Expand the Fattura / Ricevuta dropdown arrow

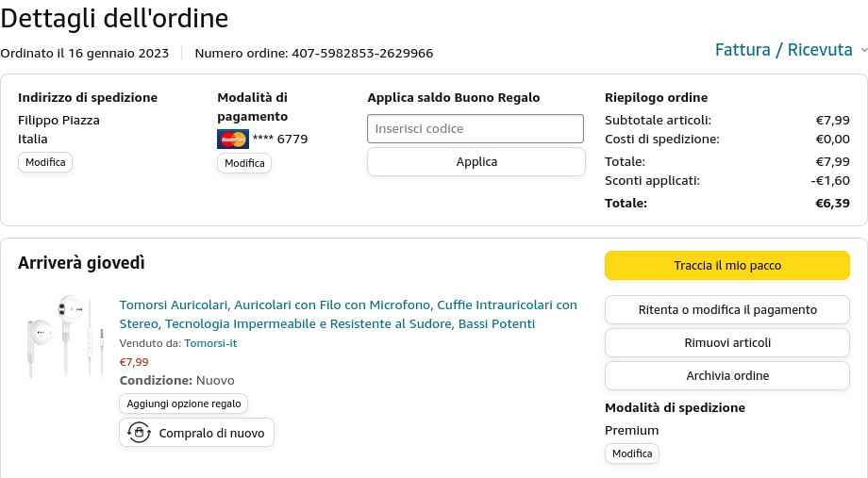click(x=862, y=50)
